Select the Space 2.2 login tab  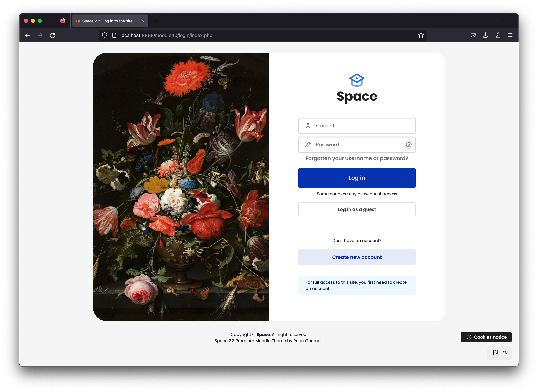[x=107, y=21]
